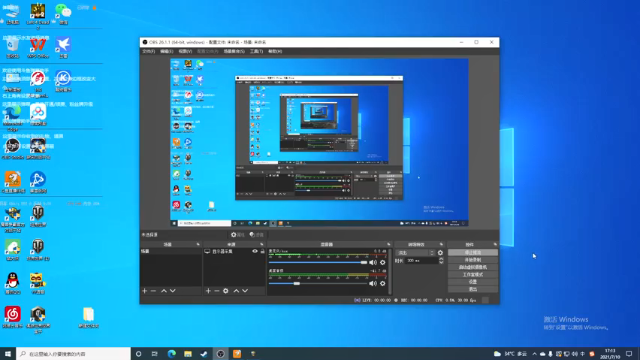Remove the selected source with minus icon
640x360 pixels.
pyautogui.click(x=217, y=291)
